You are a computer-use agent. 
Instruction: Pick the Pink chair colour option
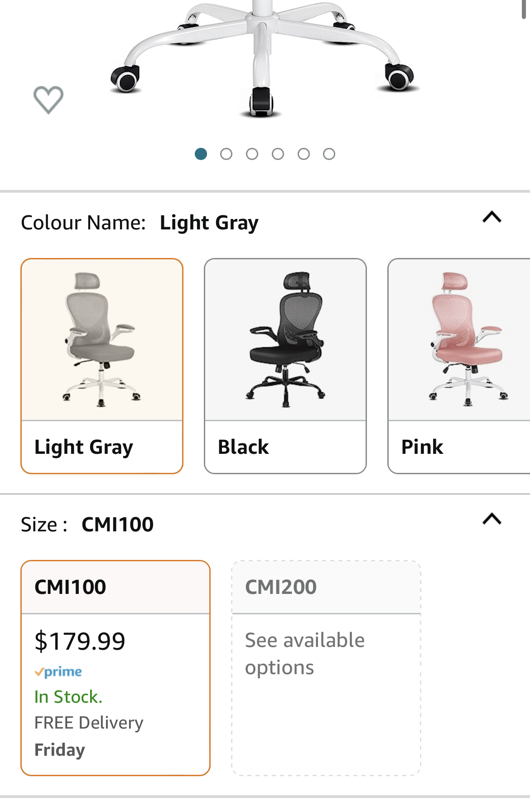[459, 366]
